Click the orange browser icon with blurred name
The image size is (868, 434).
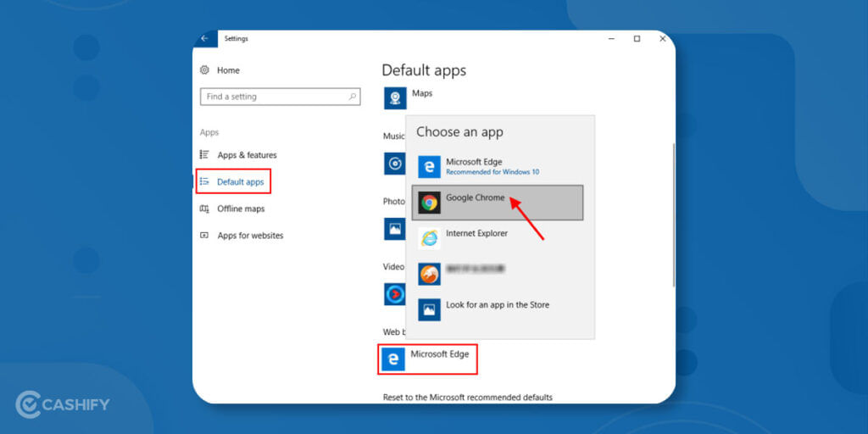click(x=429, y=274)
